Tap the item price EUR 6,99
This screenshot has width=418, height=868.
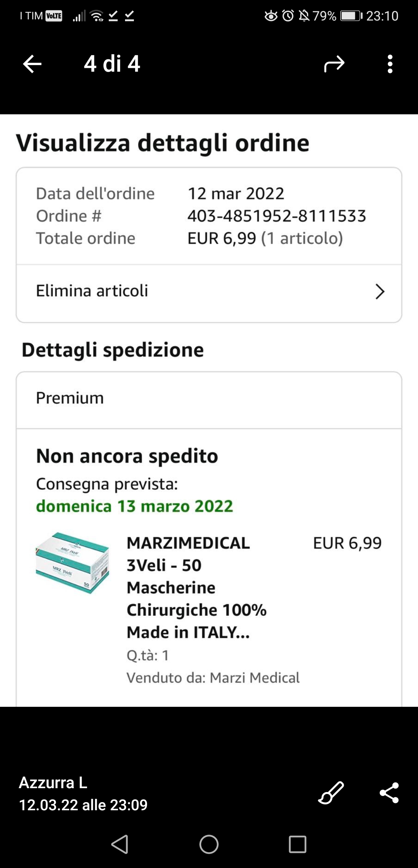pyautogui.click(x=347, y=543)
